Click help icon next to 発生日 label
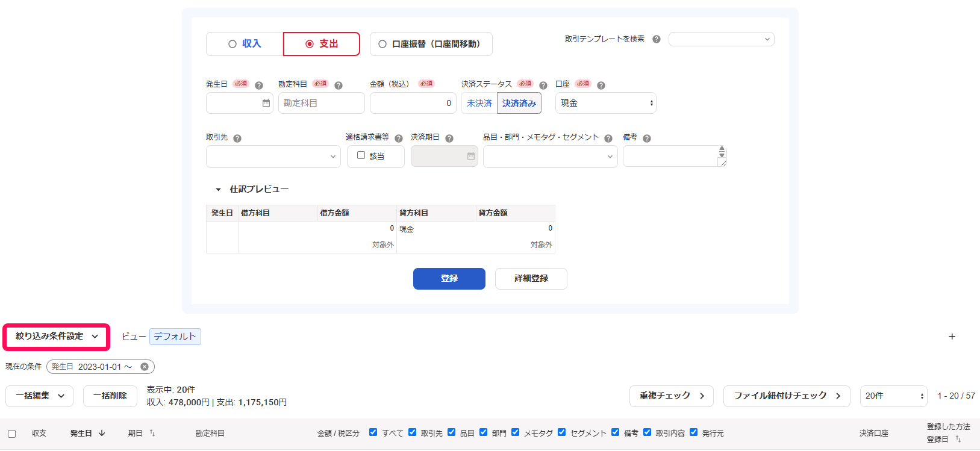Viewport: 980px width, 451px height. click(259, 85)
